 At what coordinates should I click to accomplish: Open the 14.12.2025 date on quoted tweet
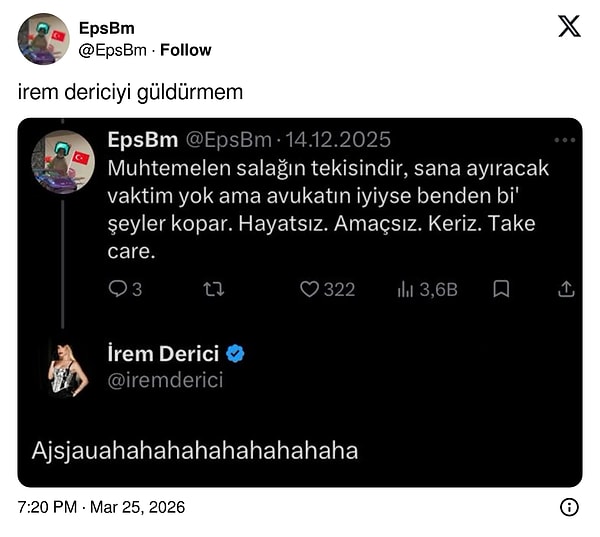(339, 140)
